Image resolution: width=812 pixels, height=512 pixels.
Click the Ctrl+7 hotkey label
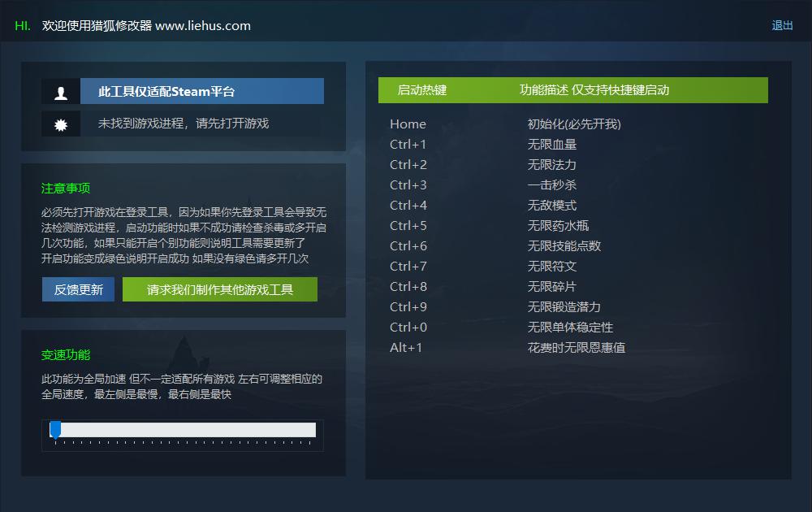(408, 266)
